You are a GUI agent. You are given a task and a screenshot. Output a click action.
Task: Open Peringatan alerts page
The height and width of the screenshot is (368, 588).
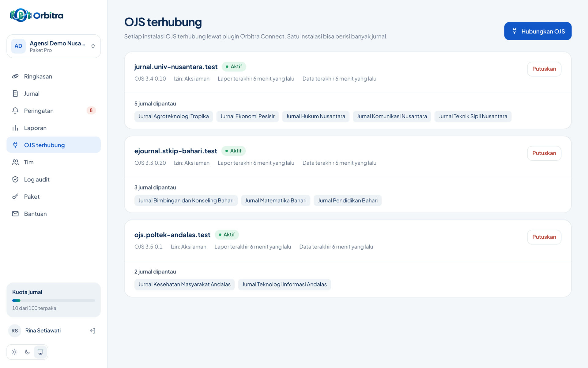[54, 111]
